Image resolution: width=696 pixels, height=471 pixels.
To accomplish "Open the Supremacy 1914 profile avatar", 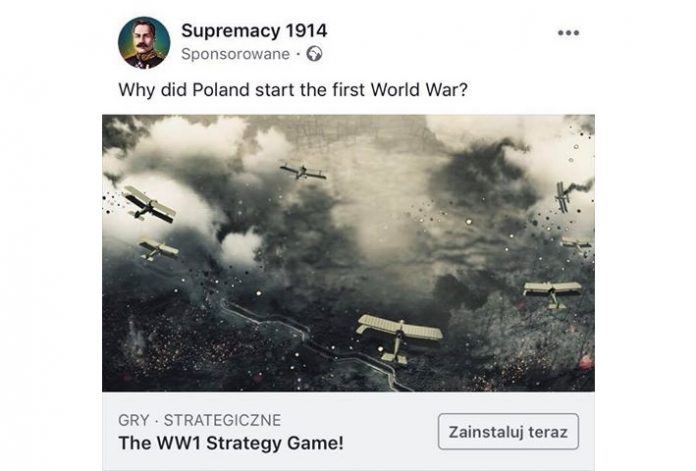I will coord(144,43).
